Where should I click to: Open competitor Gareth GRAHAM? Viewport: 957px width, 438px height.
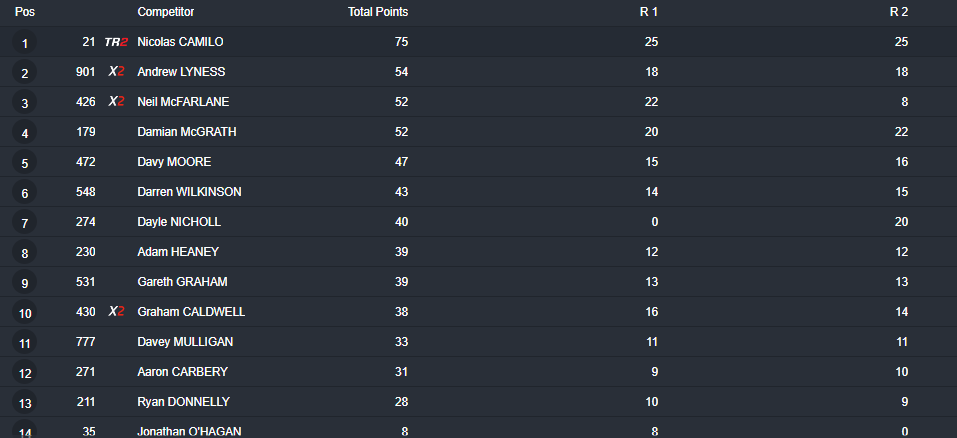pyautogui.click(x=182, y=281)
